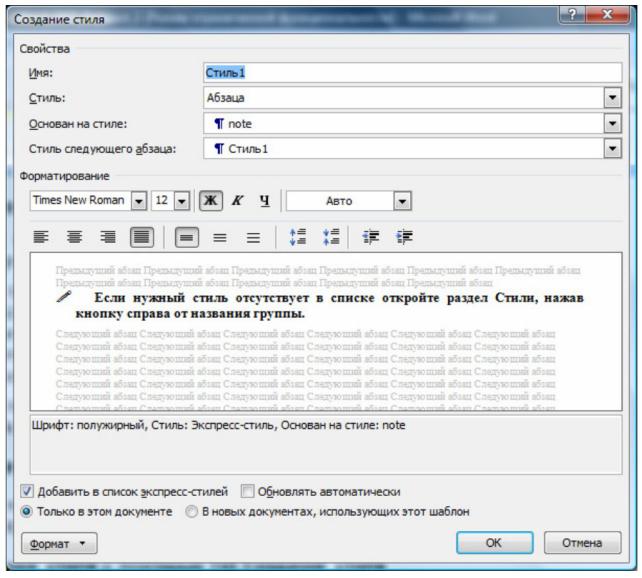Viewport: 642px width, 578px height.
Task: Select 'Только в этом документе' option
Action: 27,511
